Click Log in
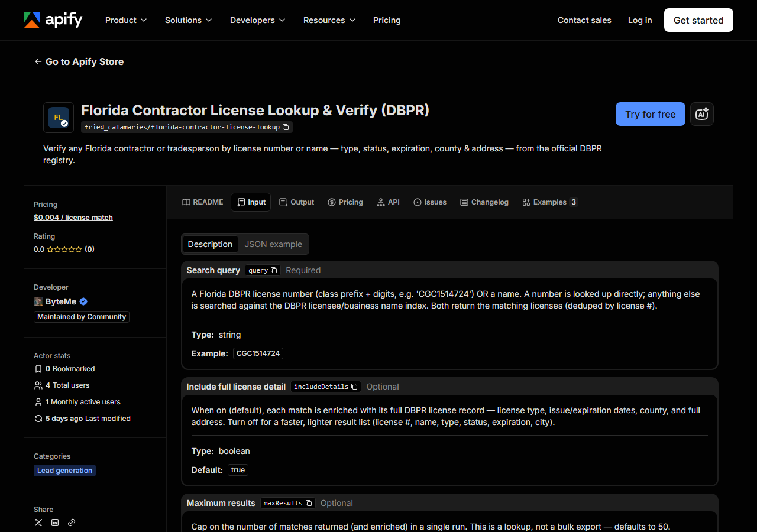 pos(640,20)
